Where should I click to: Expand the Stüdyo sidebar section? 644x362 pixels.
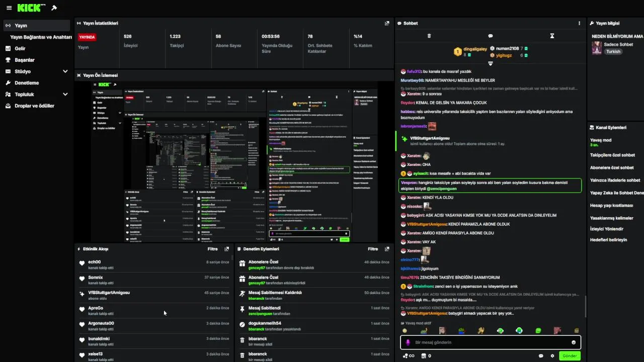[x=65, y=71]
